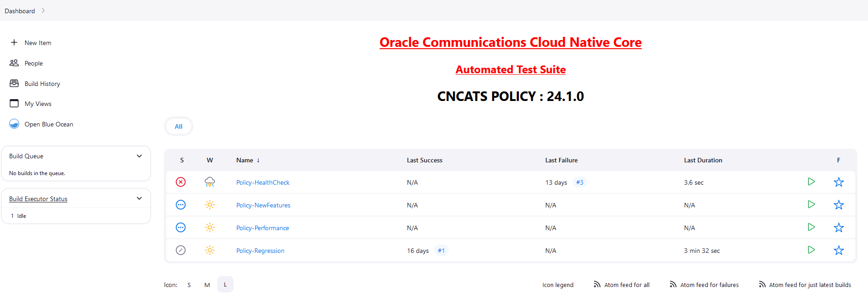Click stormy weather icon for Policy-HealthCheck
The height and width of the screenshot is (302, 868).
click(x=210, y=182)
